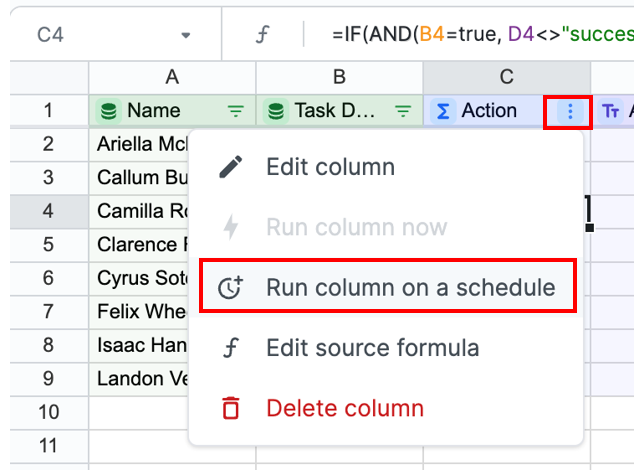Click the formula icon in formula bar

262,34
